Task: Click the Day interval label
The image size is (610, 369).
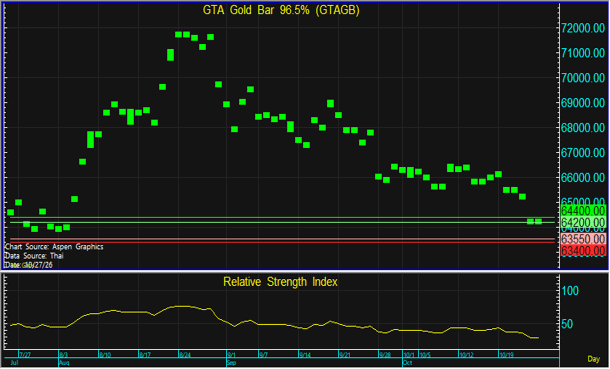Action: (x=594, y=359)
